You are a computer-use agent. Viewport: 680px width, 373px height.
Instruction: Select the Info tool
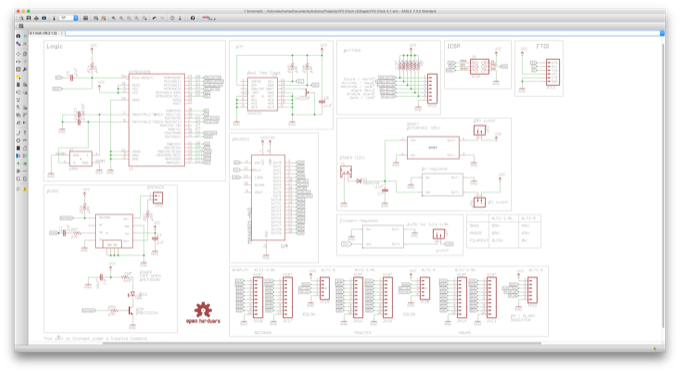(18, 36)
